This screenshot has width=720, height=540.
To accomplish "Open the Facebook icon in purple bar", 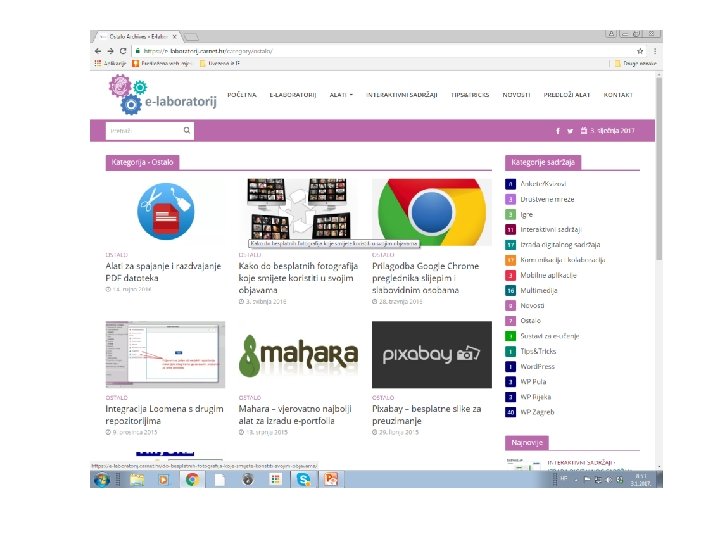I will [x=558, y=131].
